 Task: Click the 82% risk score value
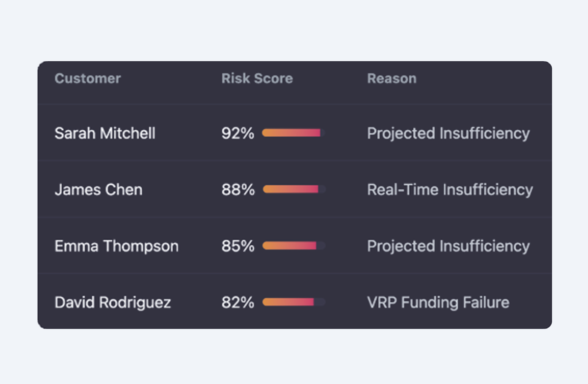[x=238, y=302]
